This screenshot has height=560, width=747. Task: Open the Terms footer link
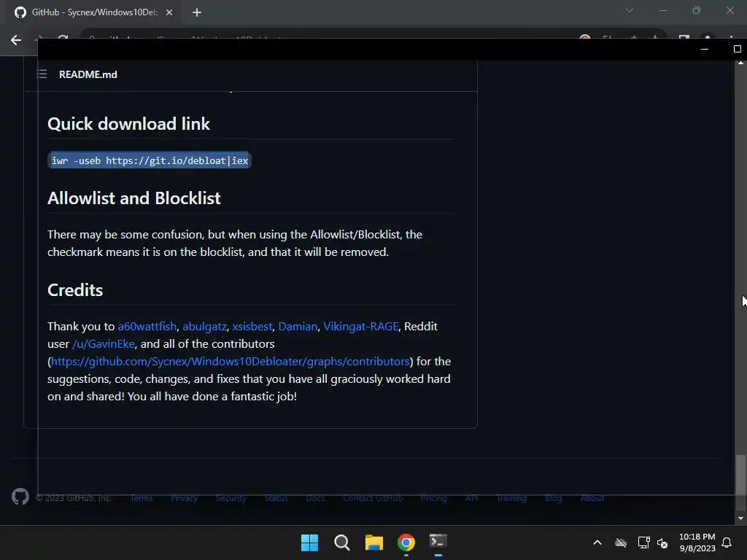(x=142, y=498)
